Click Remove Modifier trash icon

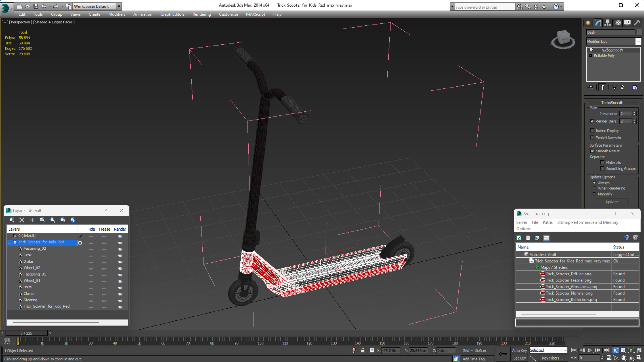(x=623, y=87)
